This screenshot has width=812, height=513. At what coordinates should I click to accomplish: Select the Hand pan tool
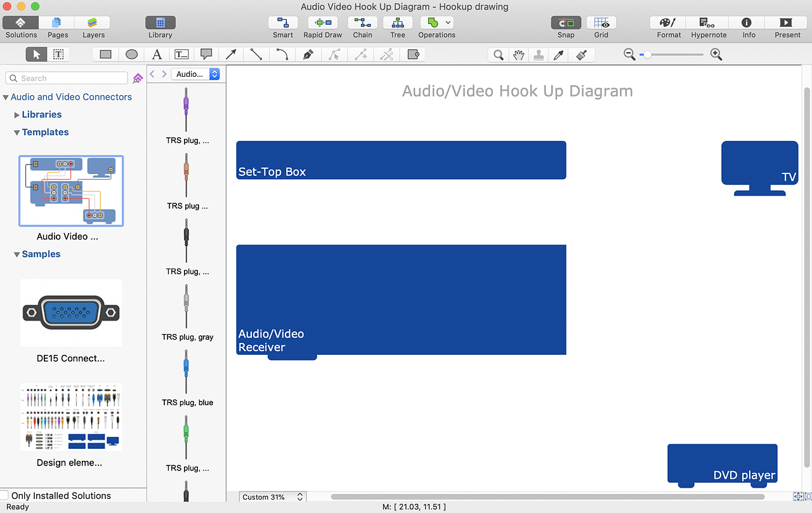(x=519, y=55)
